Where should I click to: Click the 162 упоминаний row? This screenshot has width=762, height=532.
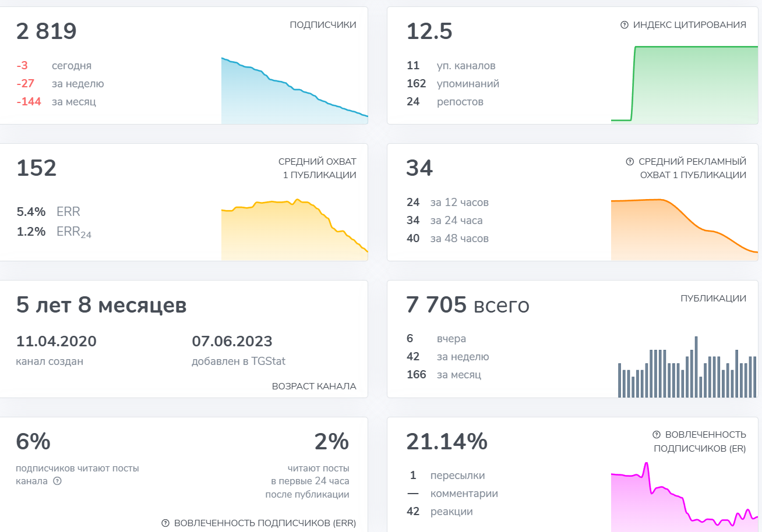pos(453,84)
